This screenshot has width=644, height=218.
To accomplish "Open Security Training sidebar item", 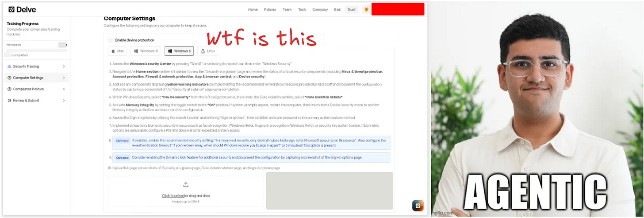I will coord(36,66).
